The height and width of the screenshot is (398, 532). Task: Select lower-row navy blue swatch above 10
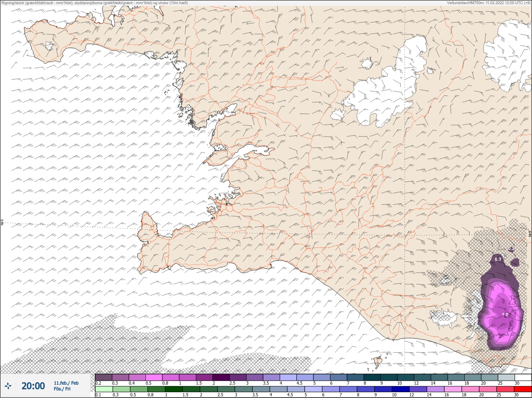400,389
